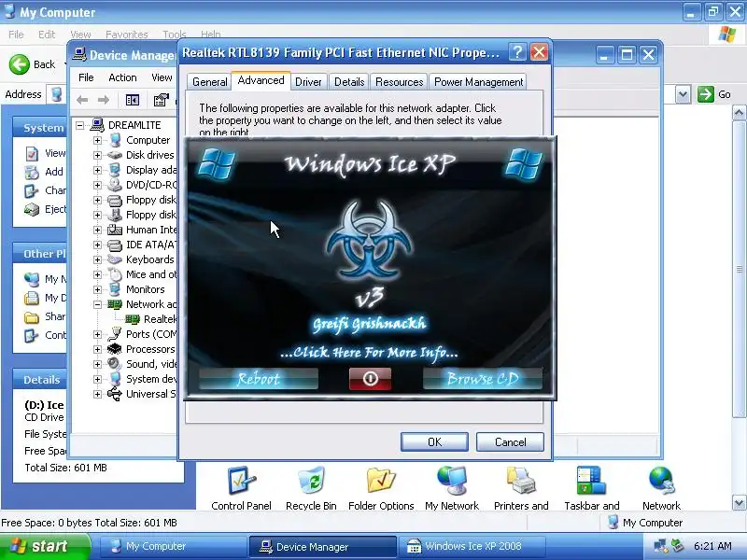Select the Advanced tab
747x560 pixels.
point(261,80)
